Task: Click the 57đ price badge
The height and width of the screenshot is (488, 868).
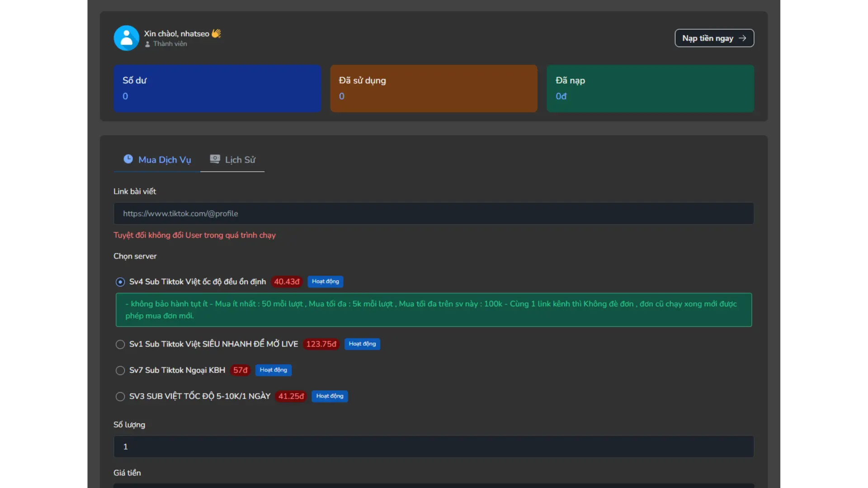Action: (240, 370)
